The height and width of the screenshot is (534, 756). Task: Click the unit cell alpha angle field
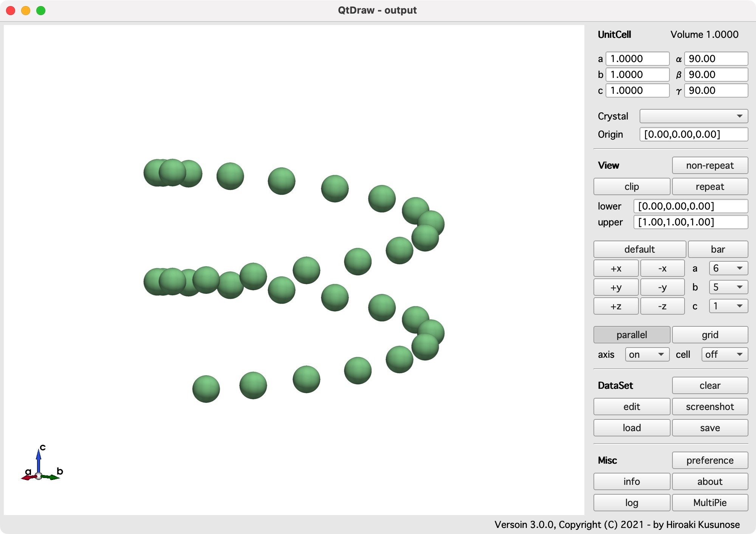click(716, 59)
